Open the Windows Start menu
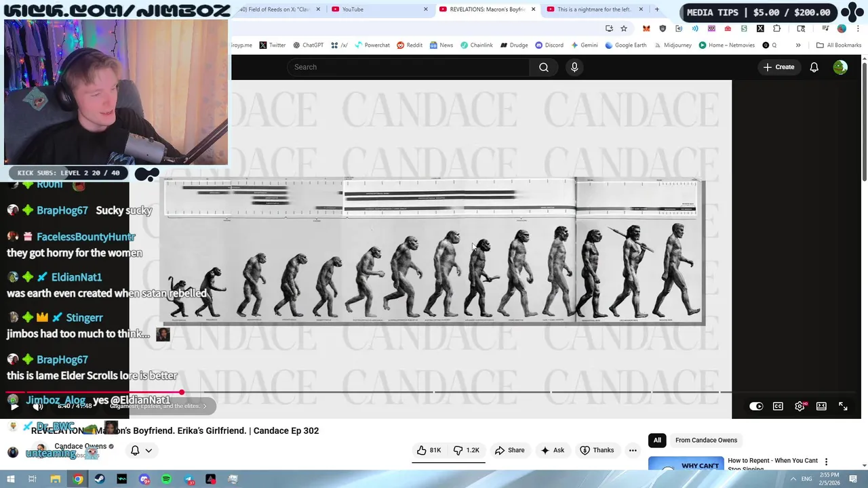Image resolution: width=868 pixels, height=488 pixels. tap(10, 479)
